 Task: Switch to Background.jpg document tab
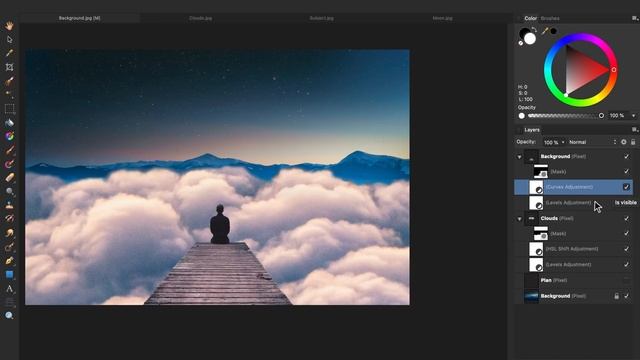pyautogui.click(x=80, y=18)
